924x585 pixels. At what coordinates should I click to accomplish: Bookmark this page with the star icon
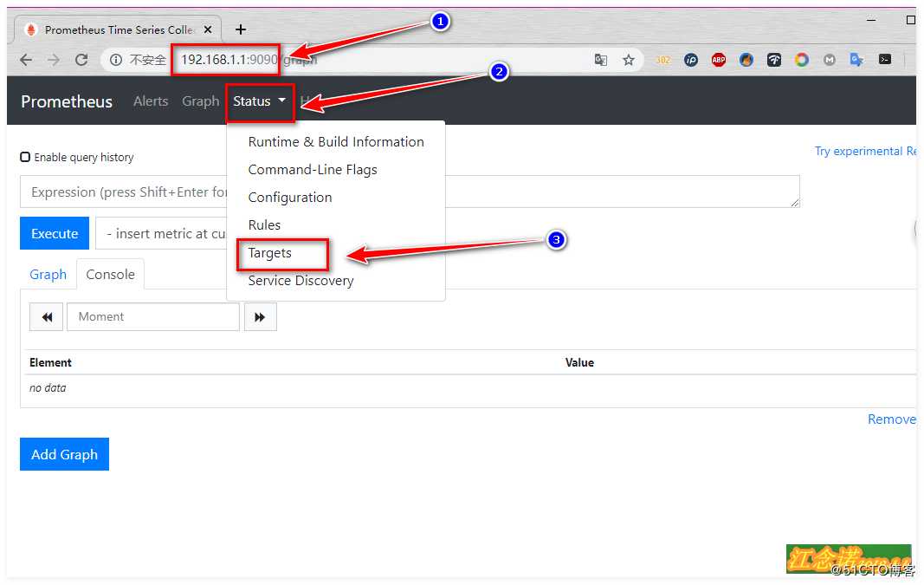[x=629, y=60]
